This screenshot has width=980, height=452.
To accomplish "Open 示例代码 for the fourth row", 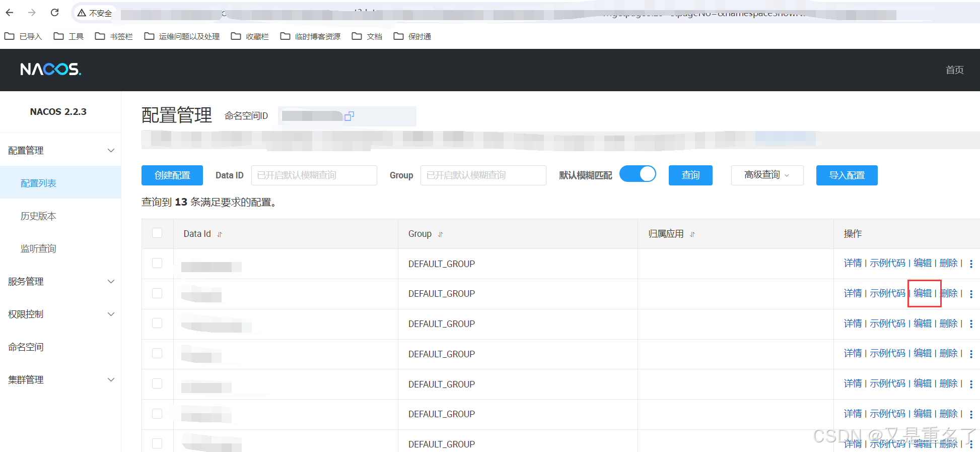I will (887, 353).
